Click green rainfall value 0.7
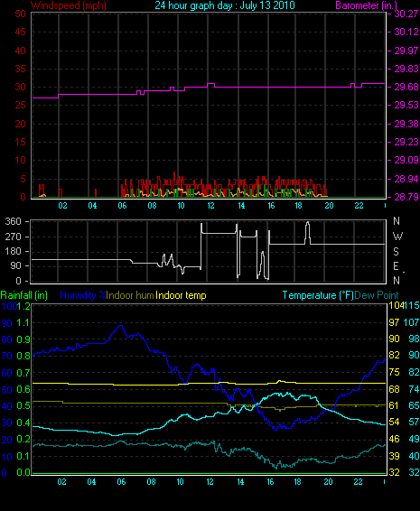Screen dimensions: 420x511 coord(23,373)
